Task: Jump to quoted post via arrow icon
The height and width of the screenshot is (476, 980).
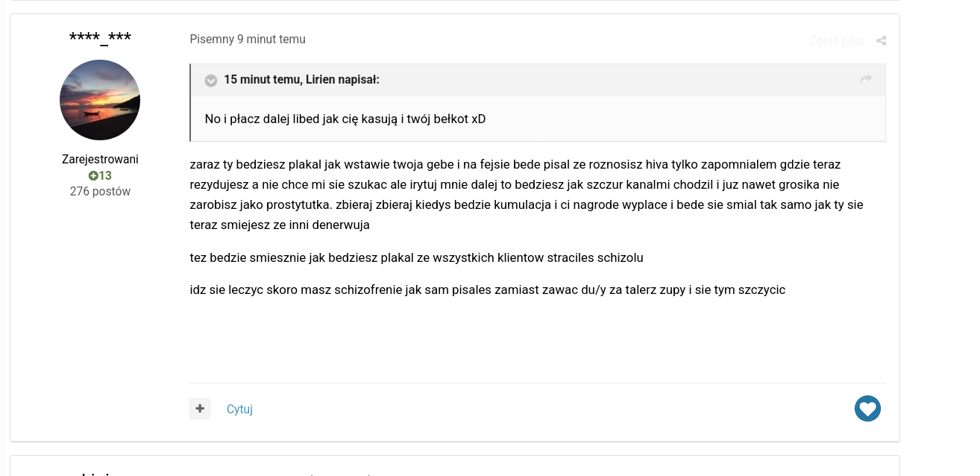Action: point(866,79)
